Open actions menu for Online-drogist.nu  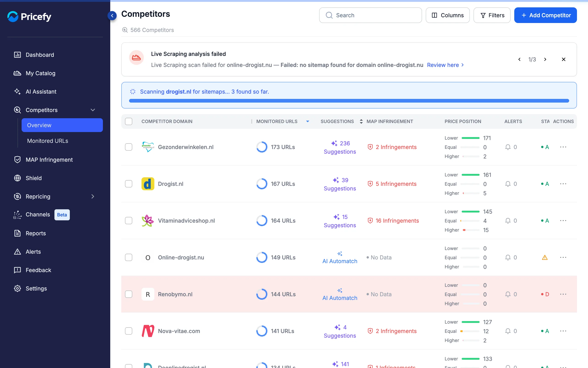pyautogui.click(x=563, y=258)
